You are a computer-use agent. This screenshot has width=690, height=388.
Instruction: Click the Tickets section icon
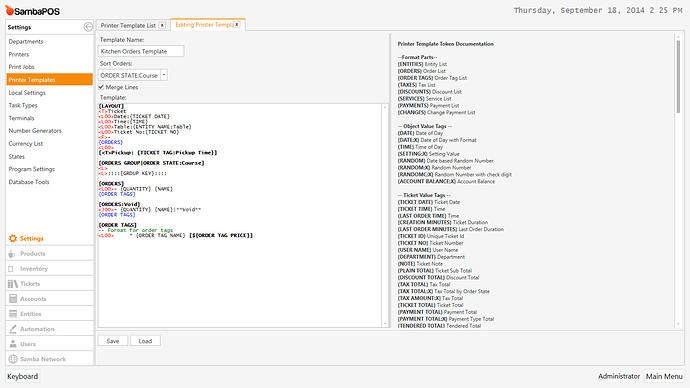click(x=13, y=284)
